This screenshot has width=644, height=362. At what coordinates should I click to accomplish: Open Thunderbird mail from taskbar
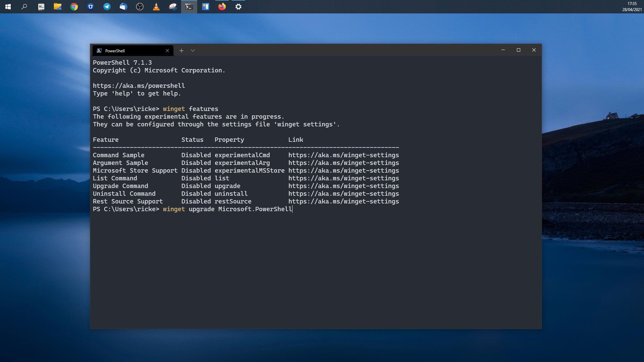click(x=123, y=7)
